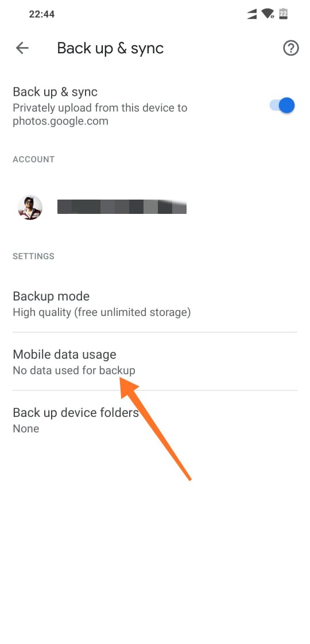Tap High quality (free unlimited storage) subtitle
Image resolution: width=310 pixels, height=644 pixels.
102,313
